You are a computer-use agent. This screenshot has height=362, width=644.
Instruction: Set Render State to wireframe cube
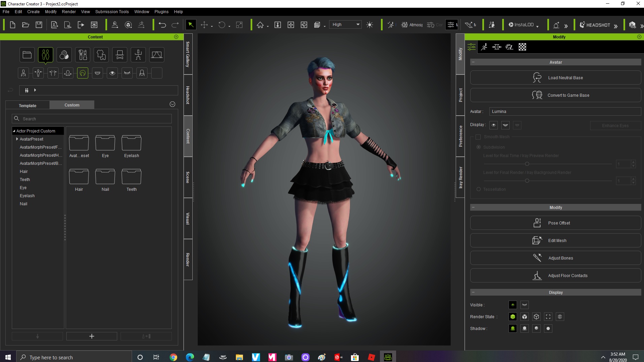pos(536,316)
